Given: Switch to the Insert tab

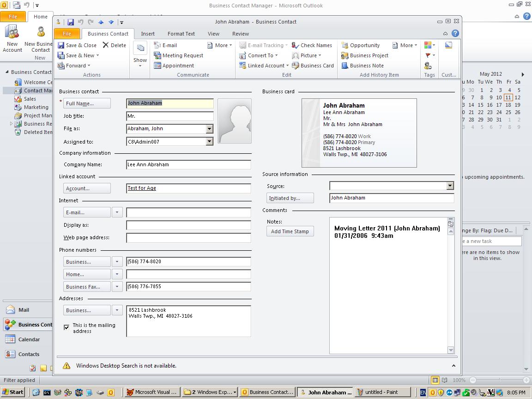Looking at the screenshot, I should pos(148,34).
